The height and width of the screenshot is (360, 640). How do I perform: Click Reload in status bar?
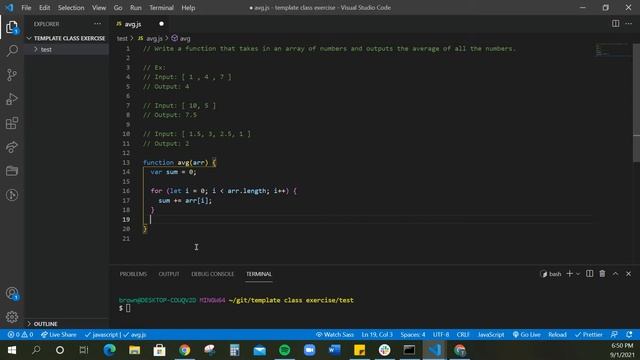coord(557,335)
